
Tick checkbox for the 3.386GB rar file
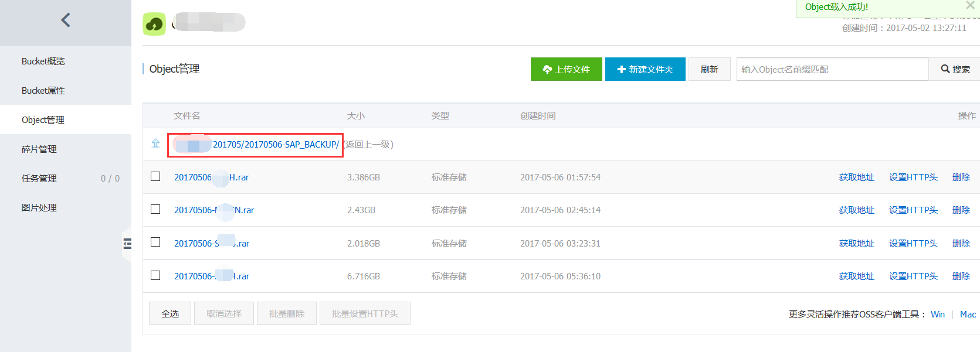tap(155, 176)
